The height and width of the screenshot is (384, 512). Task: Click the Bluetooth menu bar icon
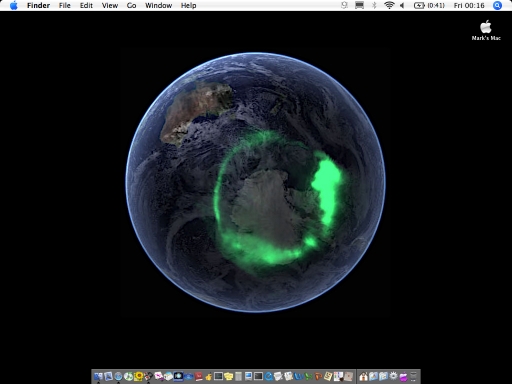point(374,5)
